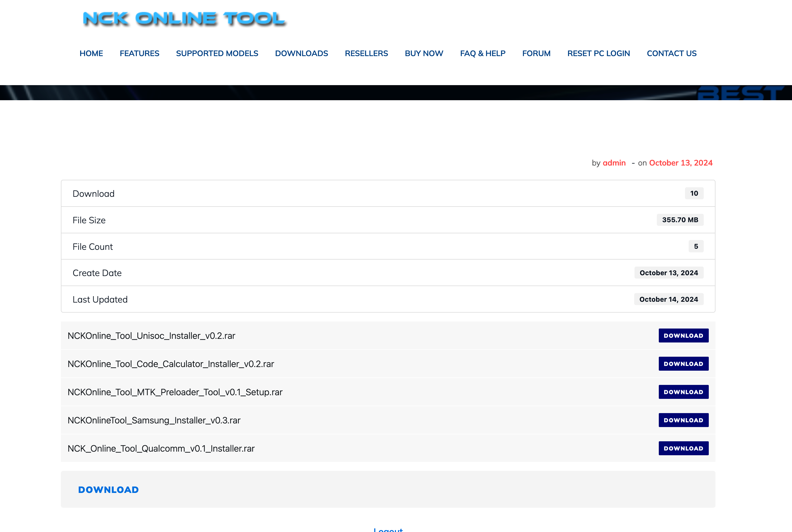This screenshot has width=792, height=532.
Task: Open the BUY NOW page
Action: [x=424, y=53]
